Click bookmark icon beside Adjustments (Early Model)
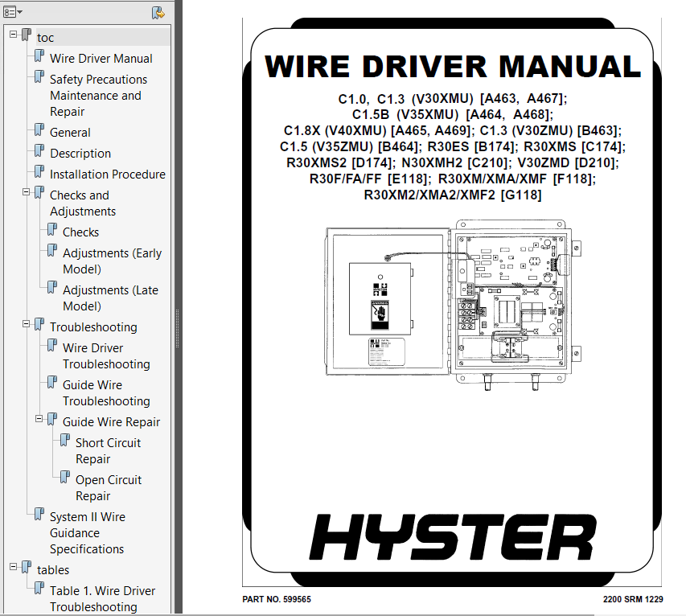The width and height of the screenshot is (686, 616). [52, 251]
